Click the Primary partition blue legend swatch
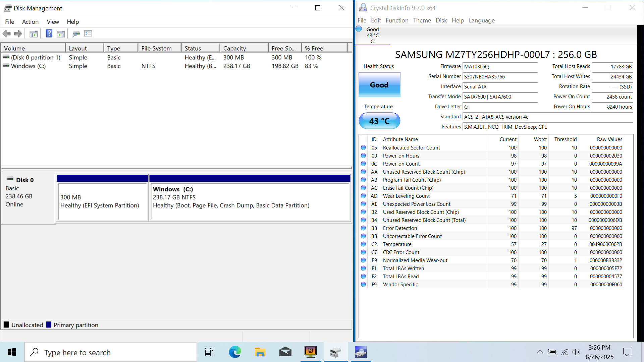The width and height of the screenshot is (644, 362). tap(49, 324)
